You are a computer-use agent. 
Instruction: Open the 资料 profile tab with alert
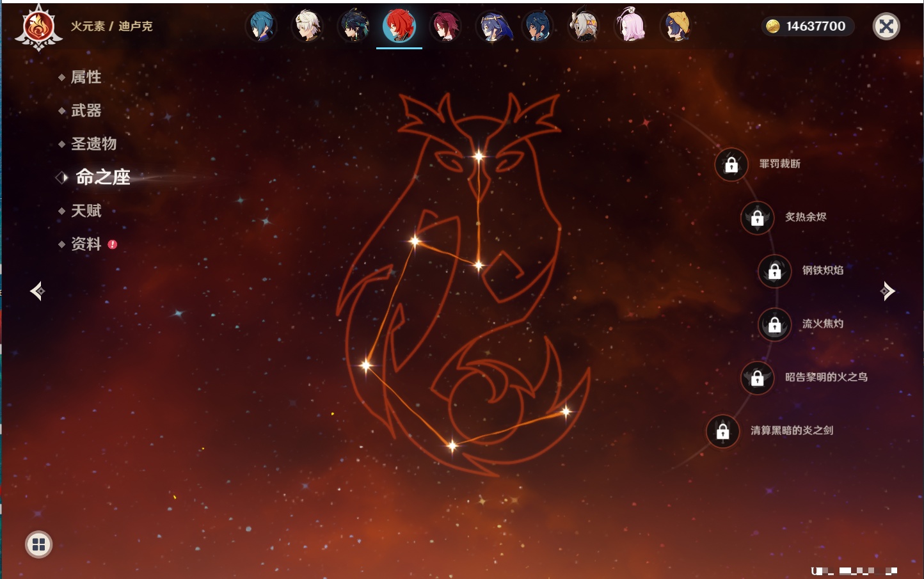tap(86, 244)
